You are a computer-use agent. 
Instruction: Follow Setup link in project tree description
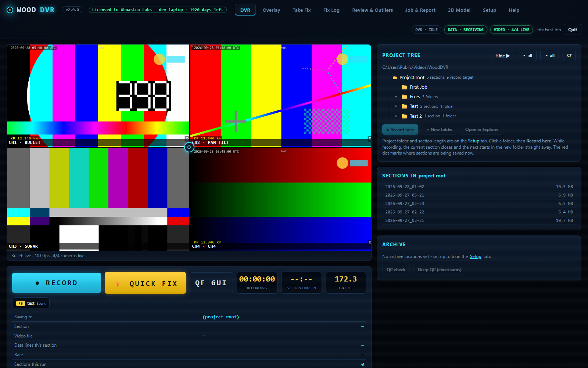coord(473,141)
